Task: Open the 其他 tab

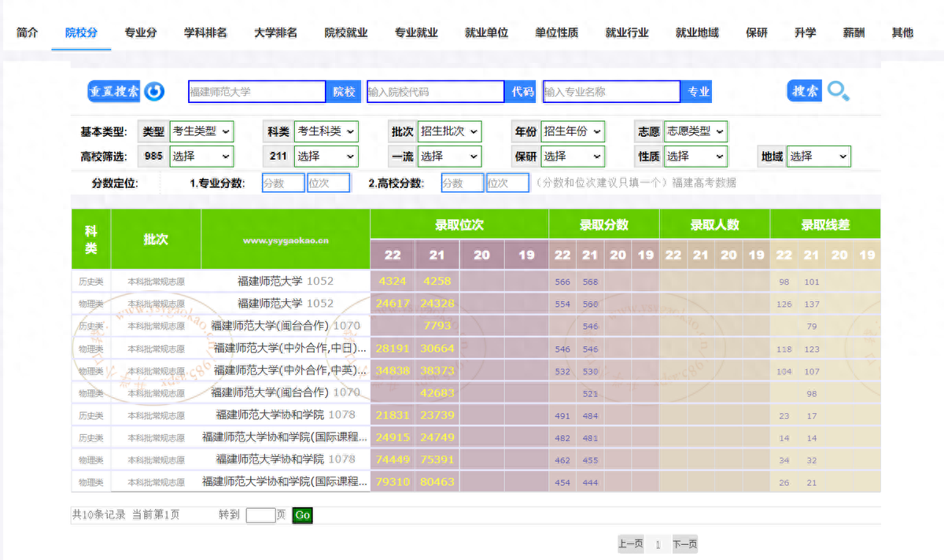Action: (x=902, y=33)
